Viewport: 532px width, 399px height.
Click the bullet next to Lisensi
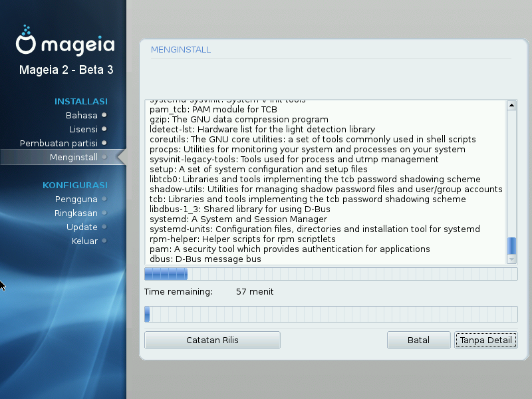point(104,129)
